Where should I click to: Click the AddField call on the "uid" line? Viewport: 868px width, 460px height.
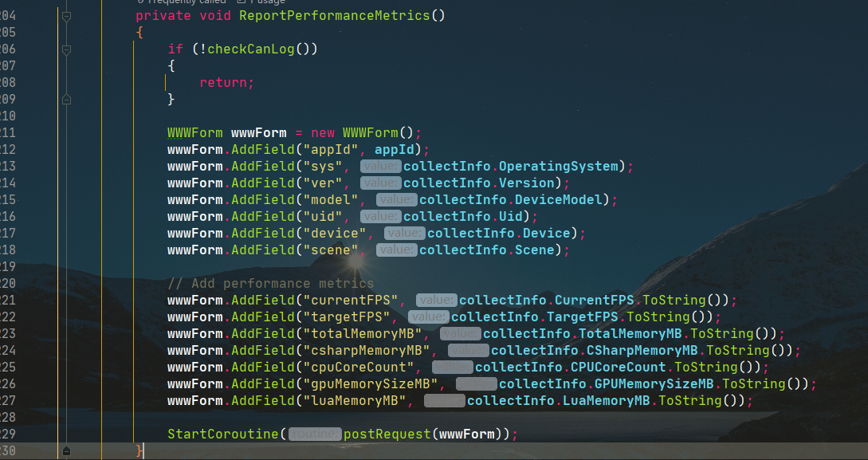263,216
